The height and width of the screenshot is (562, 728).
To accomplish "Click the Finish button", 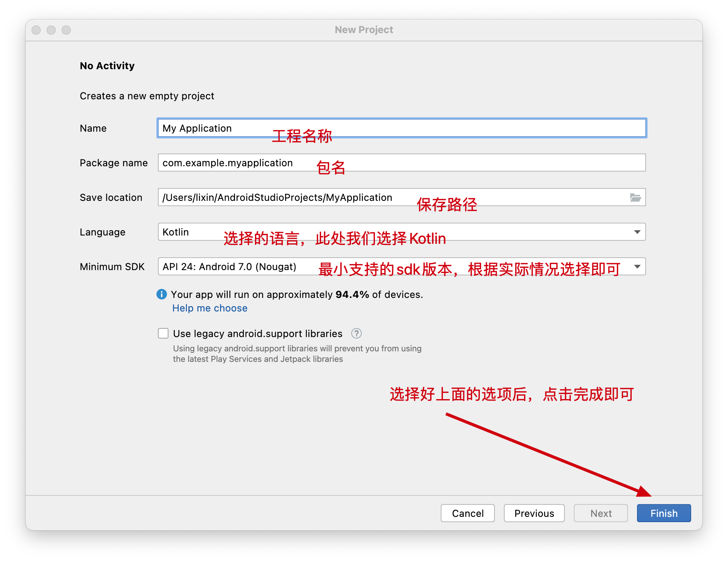I will click(664, 513).
